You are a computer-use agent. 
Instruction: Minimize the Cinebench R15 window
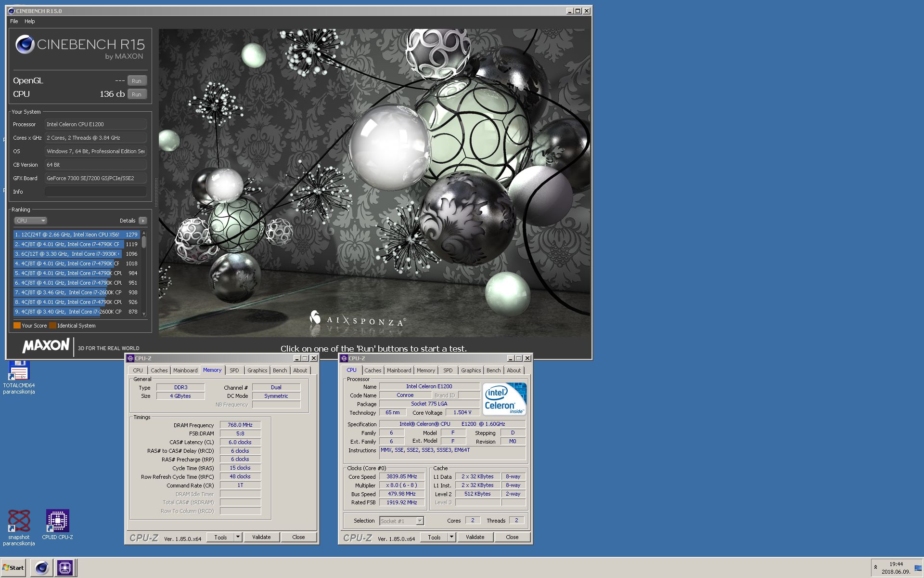point(570,11)
